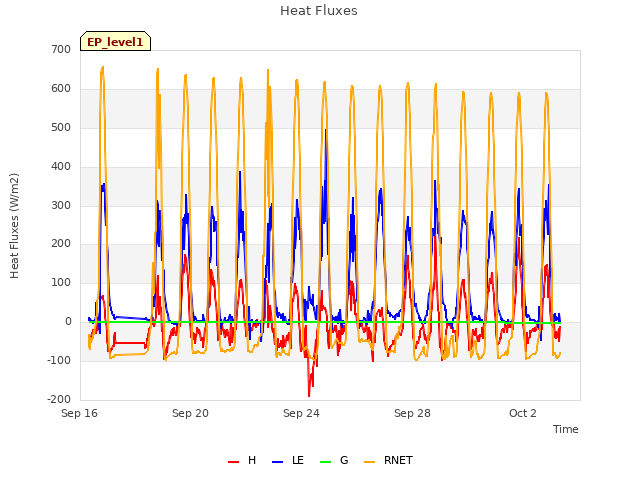Select the Heat Fluxes chart title
The width and height of the screenshot is (640, 480).
319,11
